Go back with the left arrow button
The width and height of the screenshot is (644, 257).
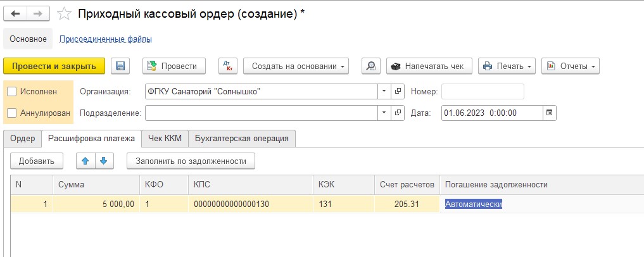(x=15, y=13)
